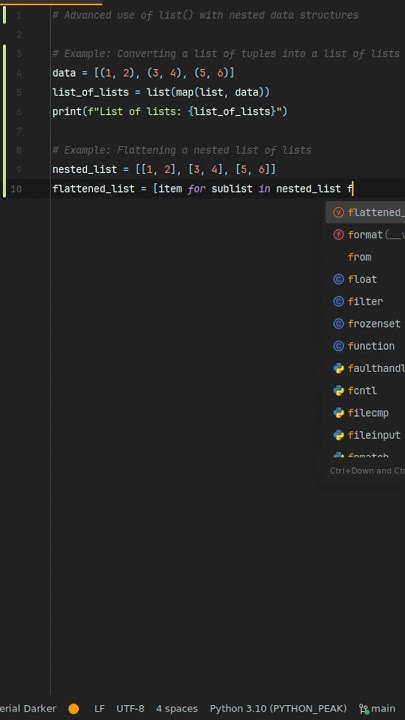Choose frozenset from the completion list

(x=366, y=324)
